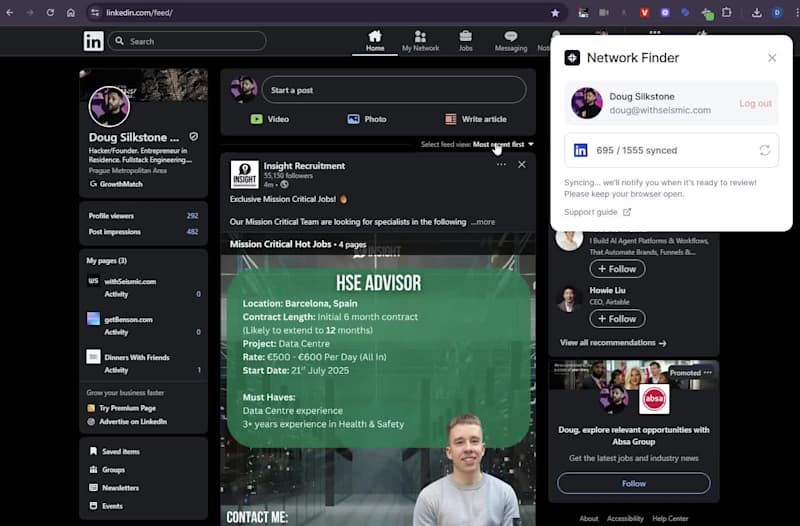Reload the page
Image resolution: width=800 pixels, height=526 pixels.
pyautogui.click(x=51, y=13)
